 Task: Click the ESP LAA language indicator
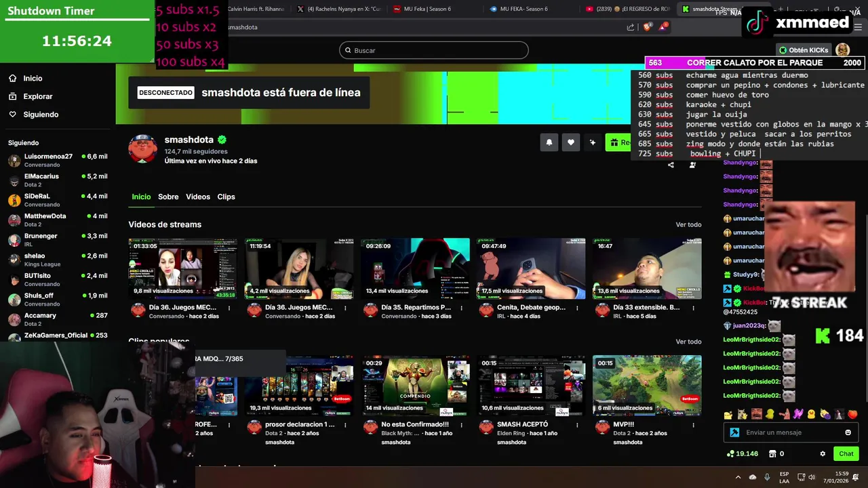[785, 476]
